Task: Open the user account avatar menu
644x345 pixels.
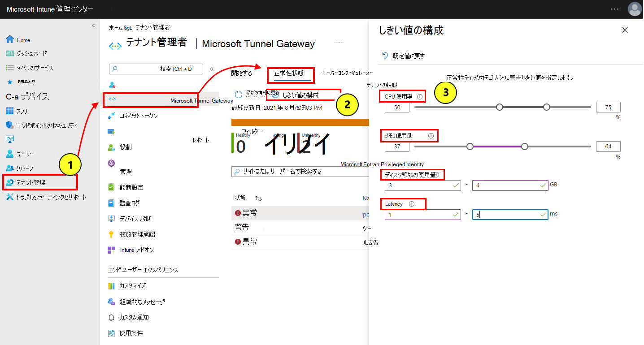Action: point(635,9)
